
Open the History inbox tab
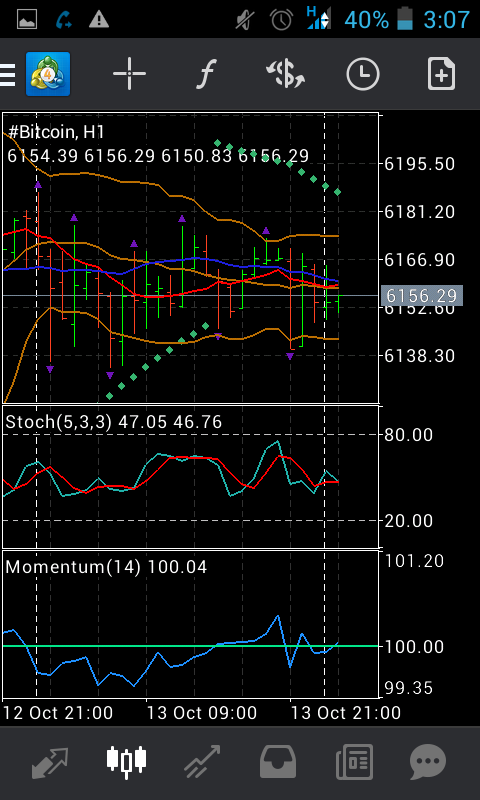tap(278, 763)
